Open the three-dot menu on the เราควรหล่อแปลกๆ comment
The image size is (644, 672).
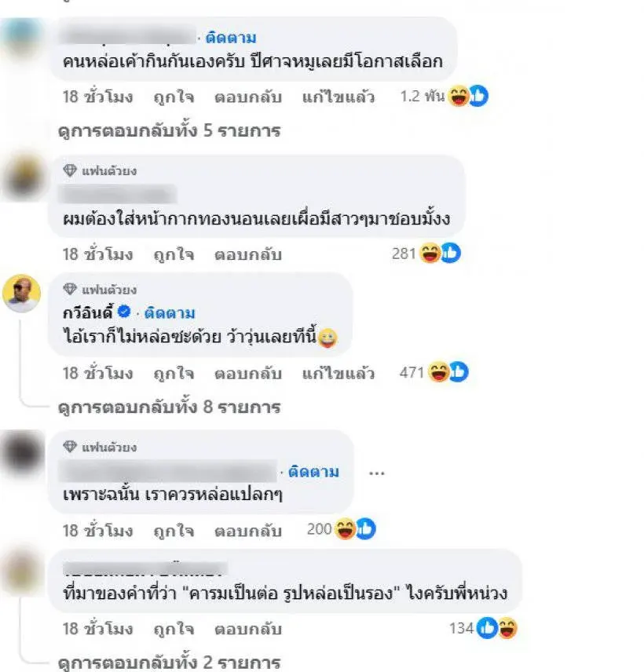[376, 473]
